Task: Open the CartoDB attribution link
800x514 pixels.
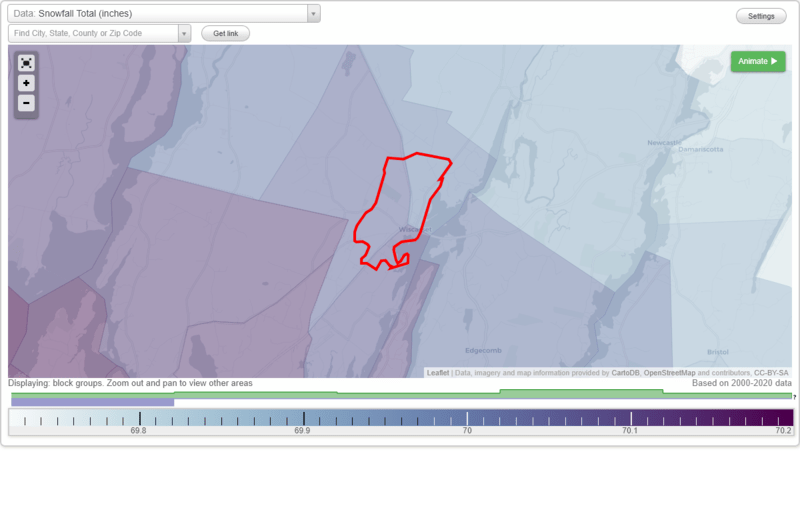Action: [x=625, y=373]
